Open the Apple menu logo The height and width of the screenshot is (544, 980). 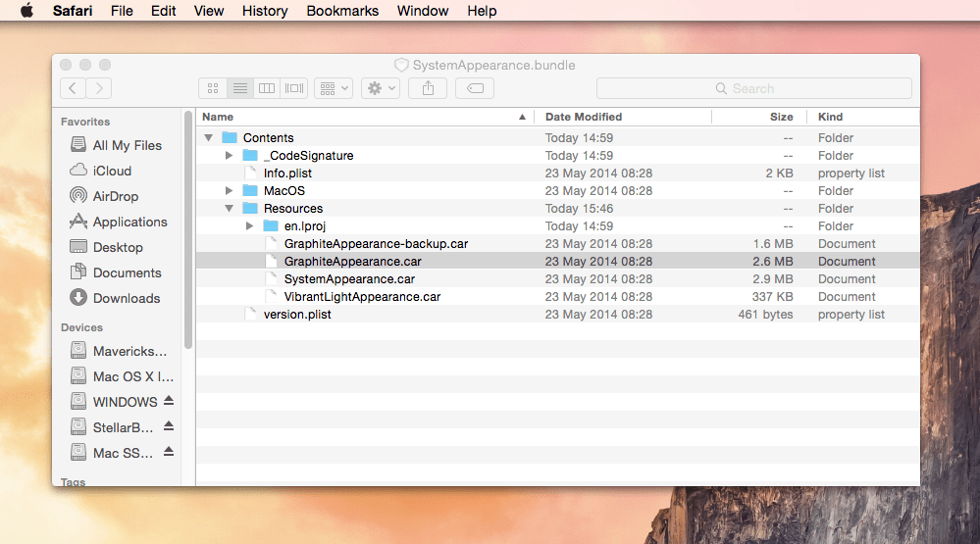(x=26, y=11)
